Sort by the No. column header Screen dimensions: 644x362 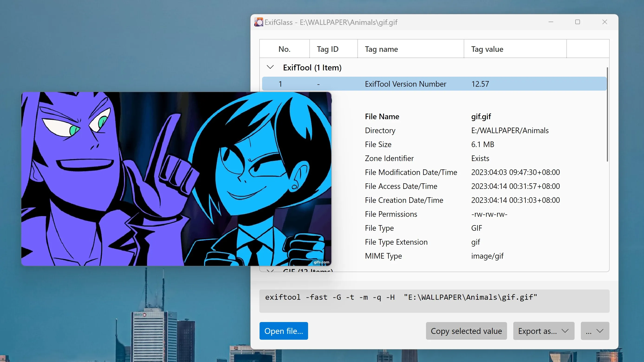tap(284, 49)
